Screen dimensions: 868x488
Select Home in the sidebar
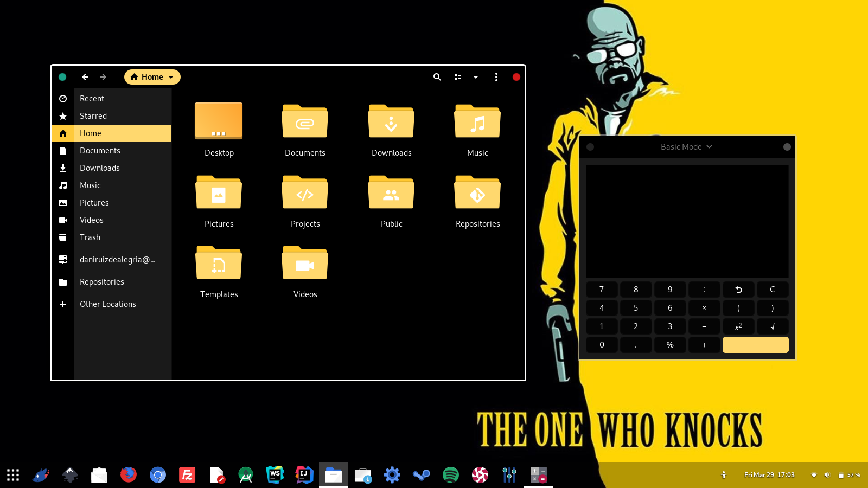(x=111, y=133)
